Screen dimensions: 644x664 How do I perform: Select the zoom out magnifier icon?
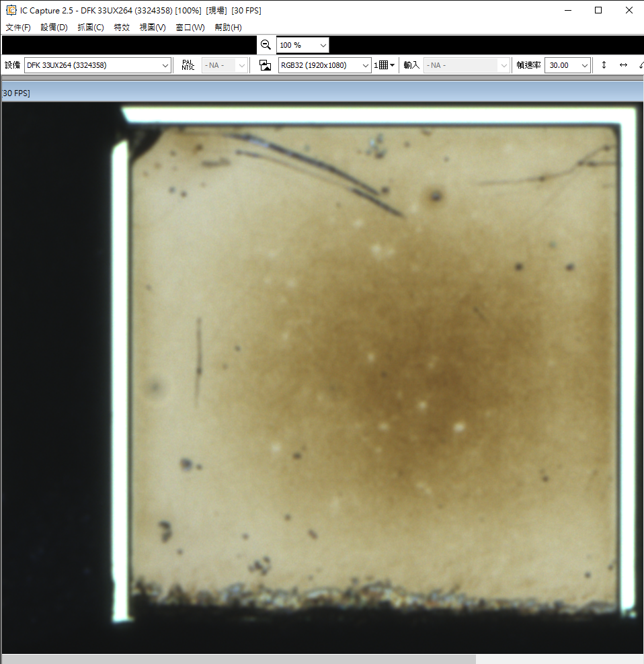tap(266, 44)
